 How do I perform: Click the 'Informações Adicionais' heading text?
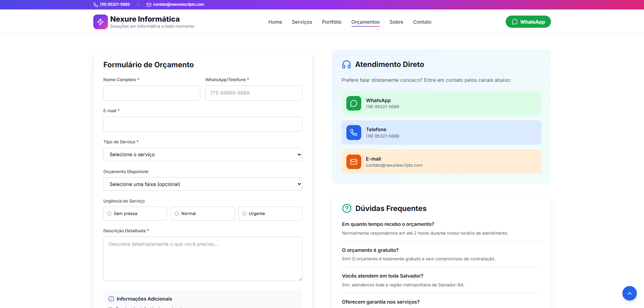144,299
